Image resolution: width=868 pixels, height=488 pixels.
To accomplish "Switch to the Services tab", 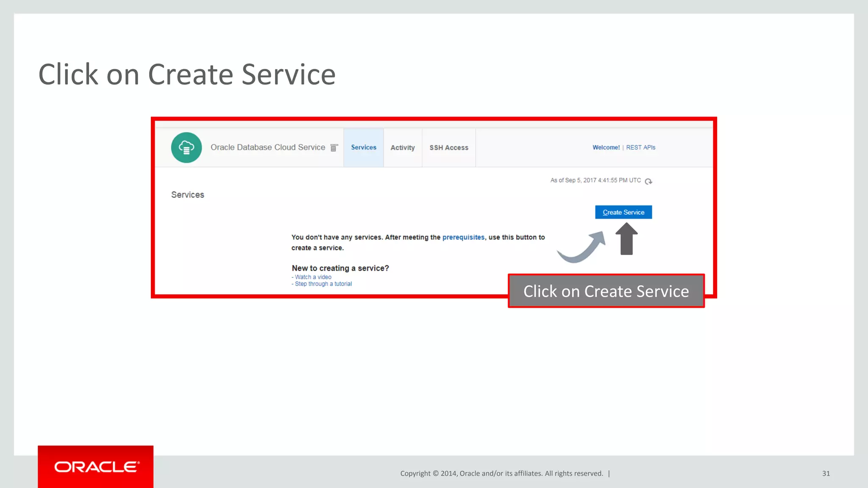I will pos(364,147).
